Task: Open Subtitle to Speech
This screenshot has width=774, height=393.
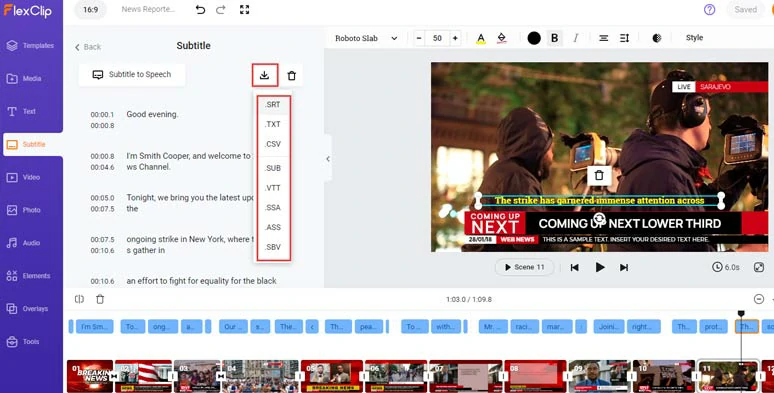Action: click(132, 75)
